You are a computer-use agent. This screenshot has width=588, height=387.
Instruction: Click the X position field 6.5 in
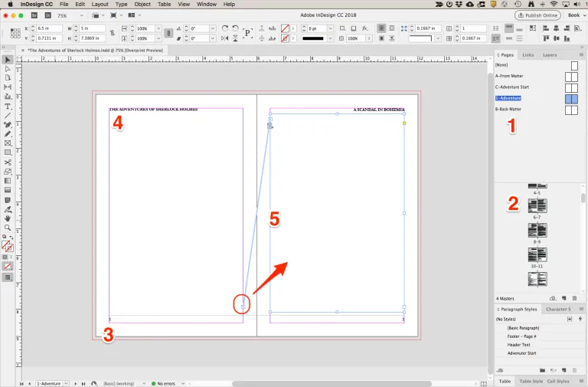click(49, 28)
